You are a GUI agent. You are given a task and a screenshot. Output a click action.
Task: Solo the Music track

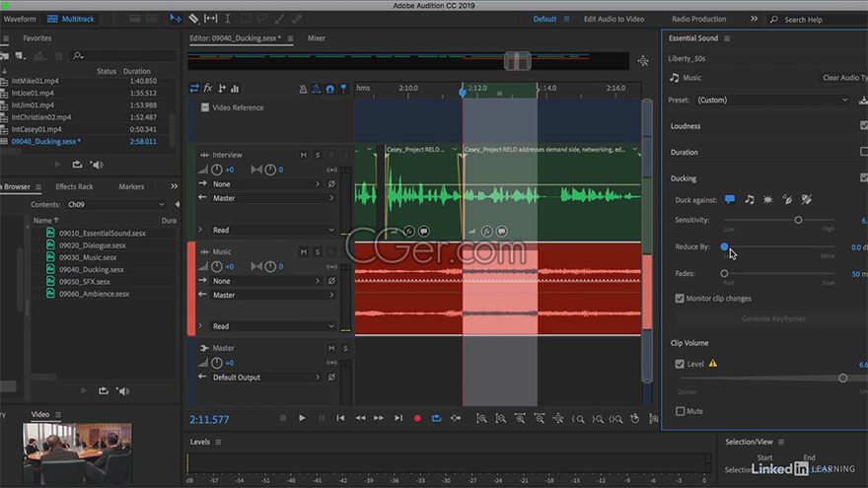click(318, 251)
